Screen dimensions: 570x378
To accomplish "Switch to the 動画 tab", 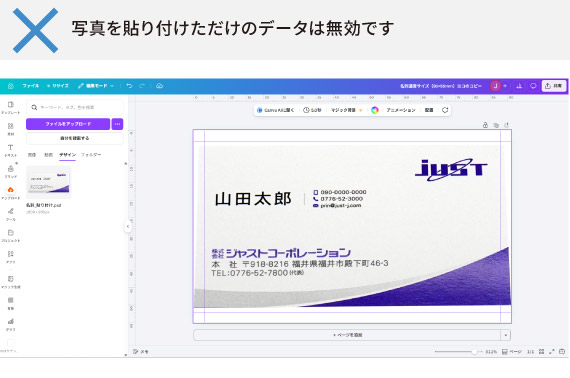I will 48,155.
